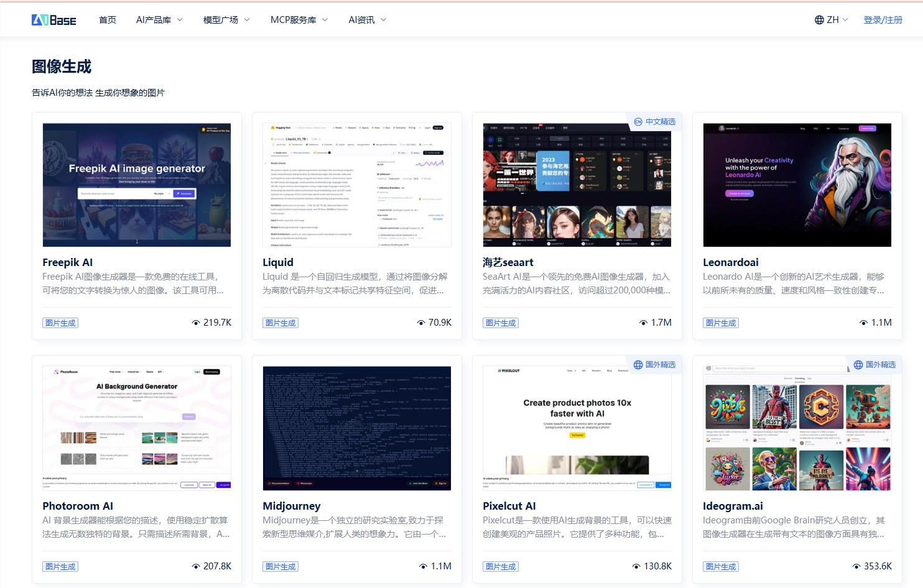Click the eye views icon on Freepik AI card
The image size is (923, 588).
[x=196, y=323]
